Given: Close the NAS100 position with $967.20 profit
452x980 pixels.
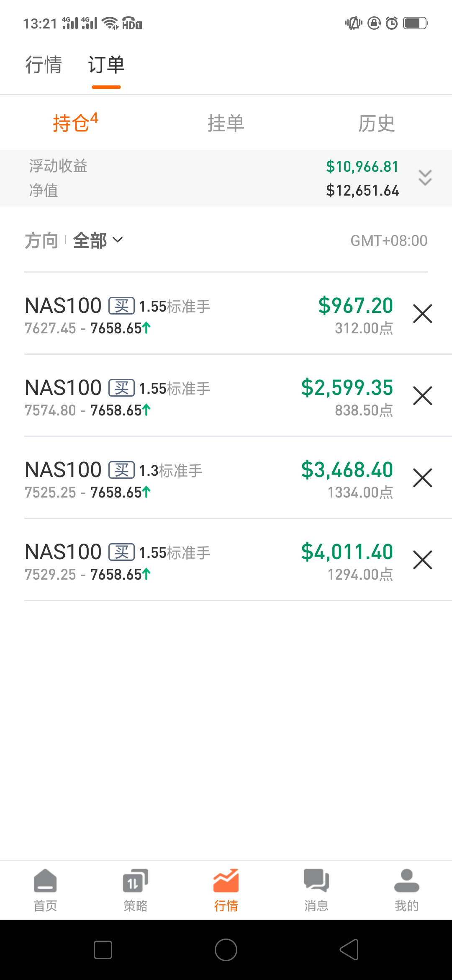Looking at the screenshot, I should [422, 314].
